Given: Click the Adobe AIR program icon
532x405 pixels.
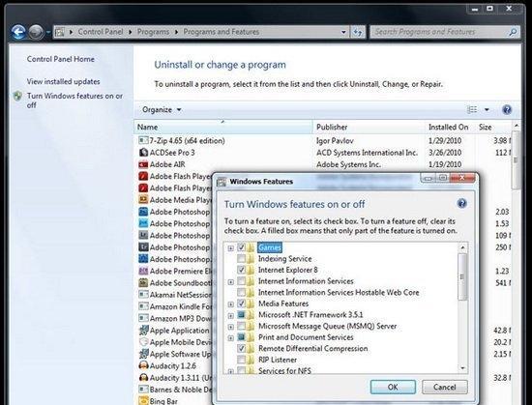Looking at the screenshot, I should tap(143, 164).
